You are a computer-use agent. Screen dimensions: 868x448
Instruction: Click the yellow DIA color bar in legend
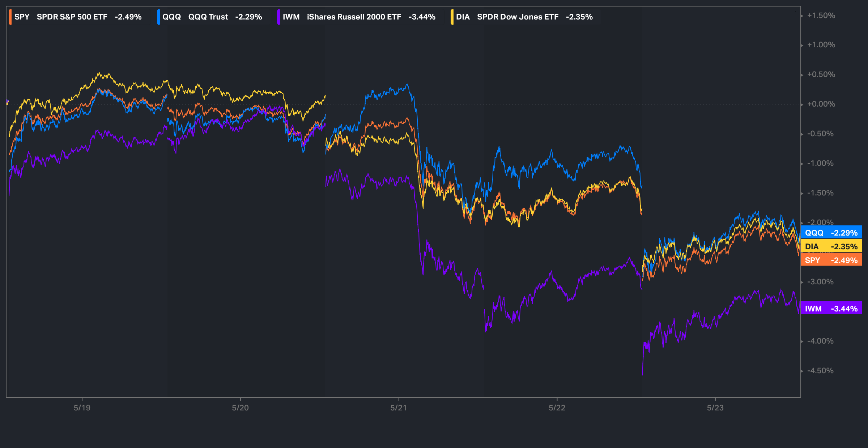point(452,17)
